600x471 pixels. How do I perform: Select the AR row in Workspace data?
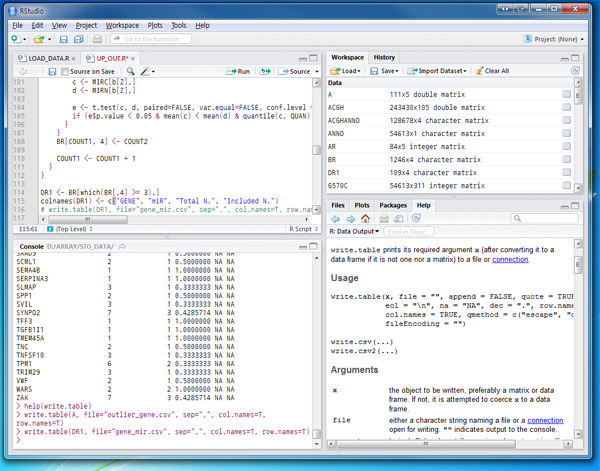click(449, 147)
